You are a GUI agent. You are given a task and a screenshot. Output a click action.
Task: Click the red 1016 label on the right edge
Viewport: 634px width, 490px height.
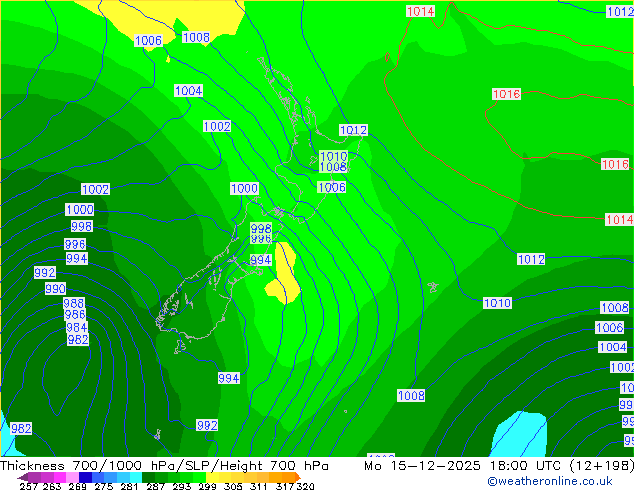pos(615,164)
